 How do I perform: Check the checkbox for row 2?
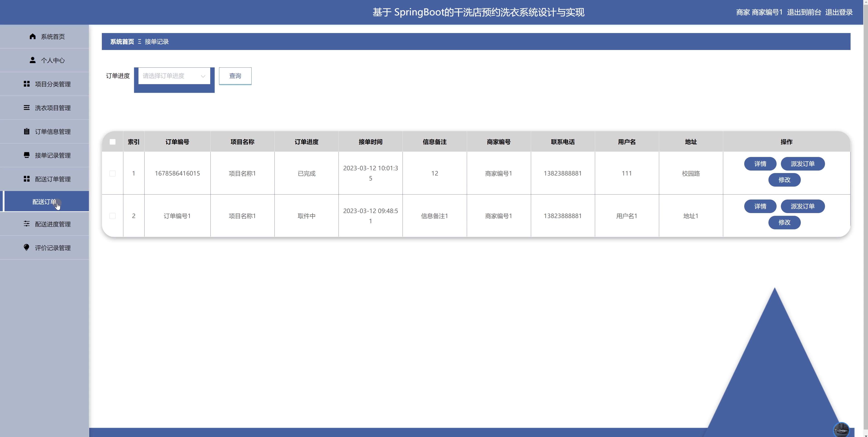(x=112, y=216)
